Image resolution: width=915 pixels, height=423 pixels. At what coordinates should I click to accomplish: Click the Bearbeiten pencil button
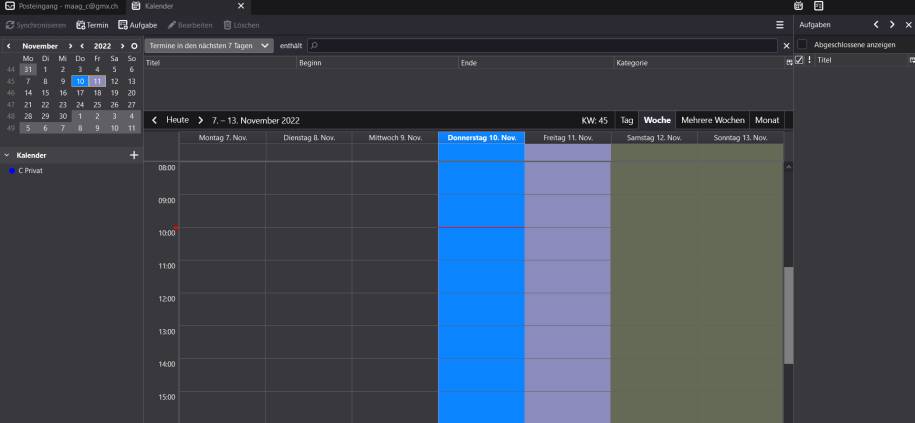[190, 25]
